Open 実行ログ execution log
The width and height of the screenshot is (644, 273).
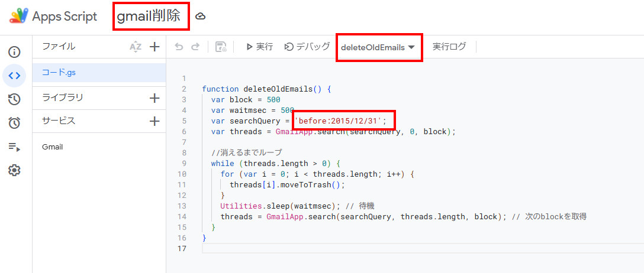click(x=449, y=47)
